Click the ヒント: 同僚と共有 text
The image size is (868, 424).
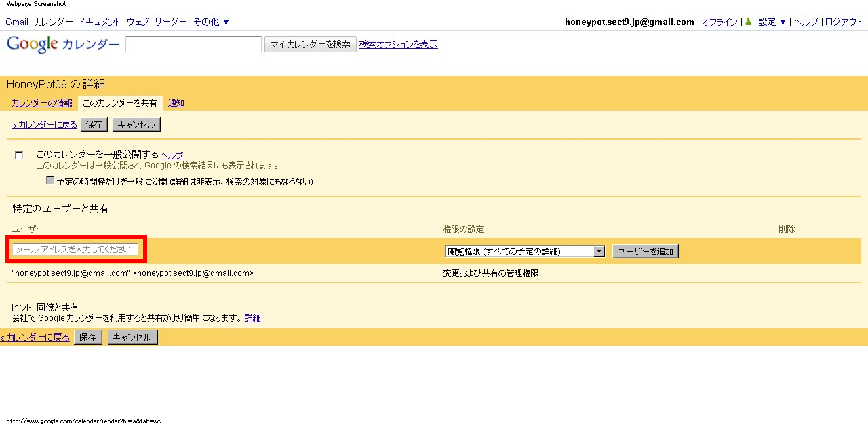coord(45,307)
